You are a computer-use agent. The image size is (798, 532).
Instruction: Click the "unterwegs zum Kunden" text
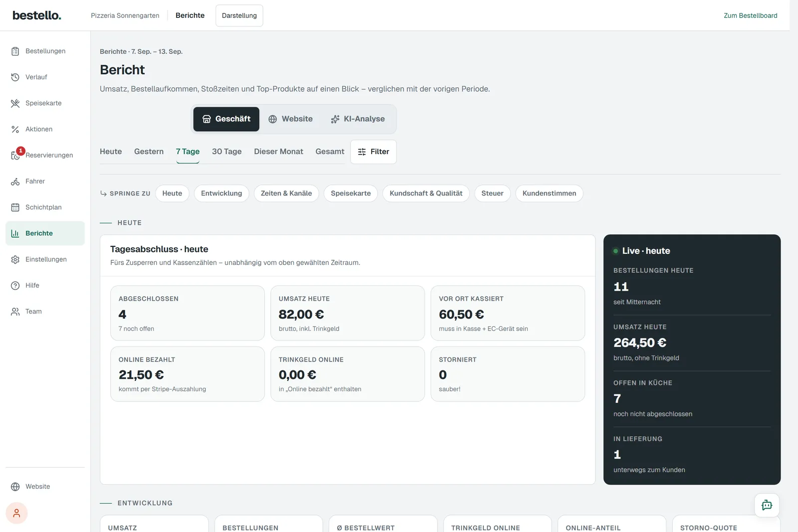pyautogui.click(x=649, y=470)
